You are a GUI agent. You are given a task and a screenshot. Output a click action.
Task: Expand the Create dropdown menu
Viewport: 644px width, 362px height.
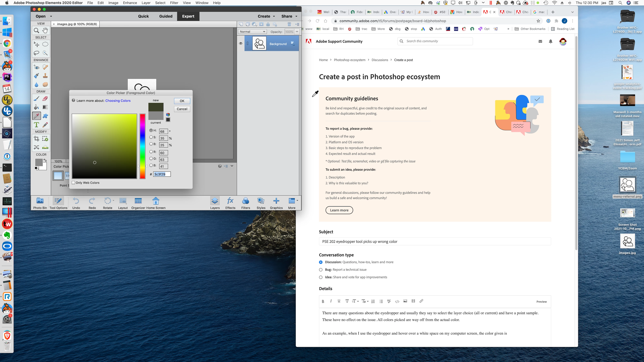274,16
